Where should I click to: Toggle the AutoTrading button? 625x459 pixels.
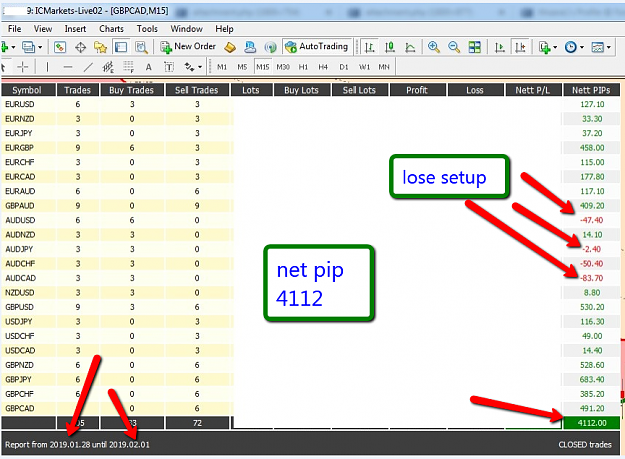click(317, 47)
